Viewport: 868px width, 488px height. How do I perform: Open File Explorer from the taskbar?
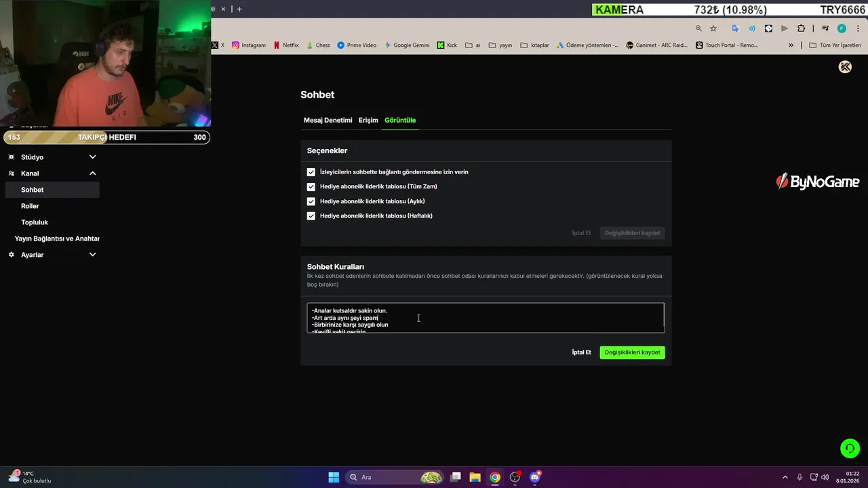pos(475,477)
